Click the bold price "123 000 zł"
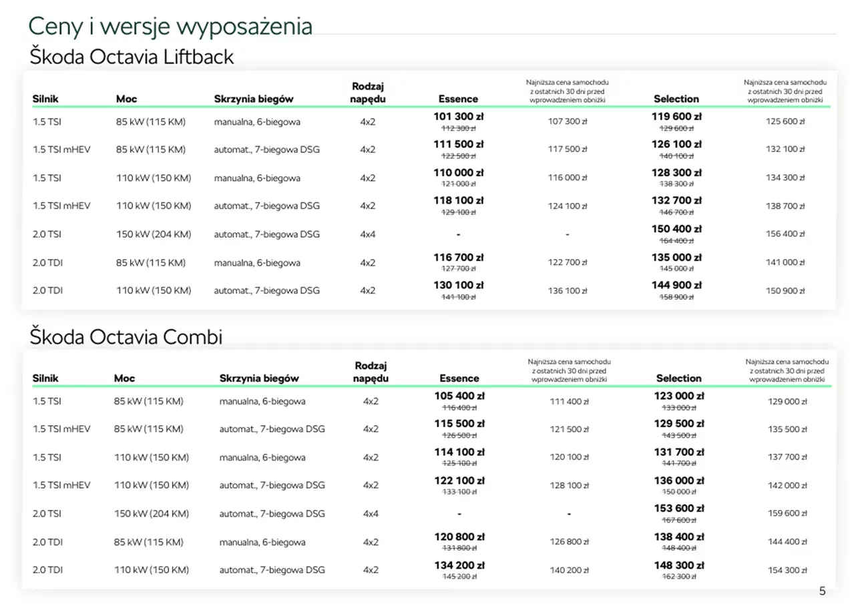The width and height of the screenshot is (868, 610). 679,396
